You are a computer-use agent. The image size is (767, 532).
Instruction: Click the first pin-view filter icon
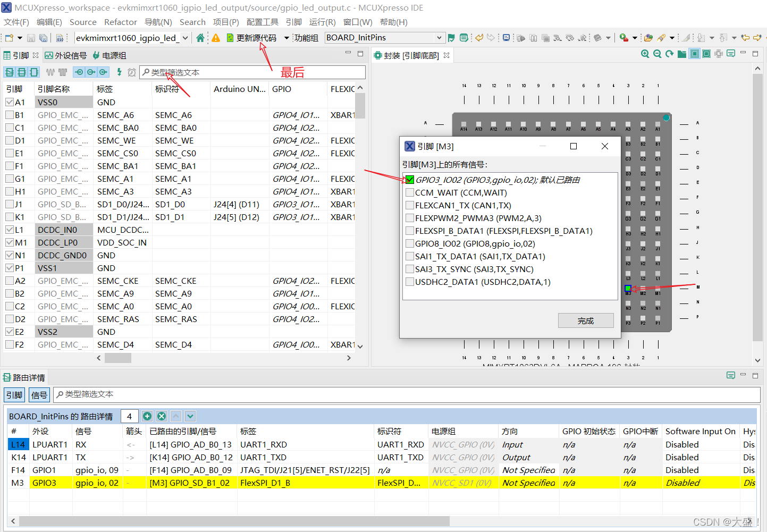pyautogui.click(x=9, y=72)
